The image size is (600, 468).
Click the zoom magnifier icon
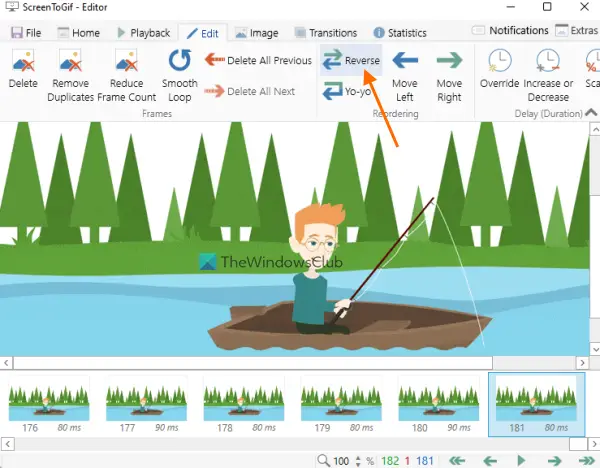[323, 460]
